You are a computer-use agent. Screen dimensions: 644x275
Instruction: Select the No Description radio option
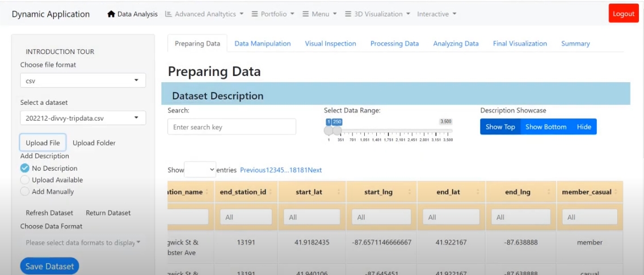(25, 168)
